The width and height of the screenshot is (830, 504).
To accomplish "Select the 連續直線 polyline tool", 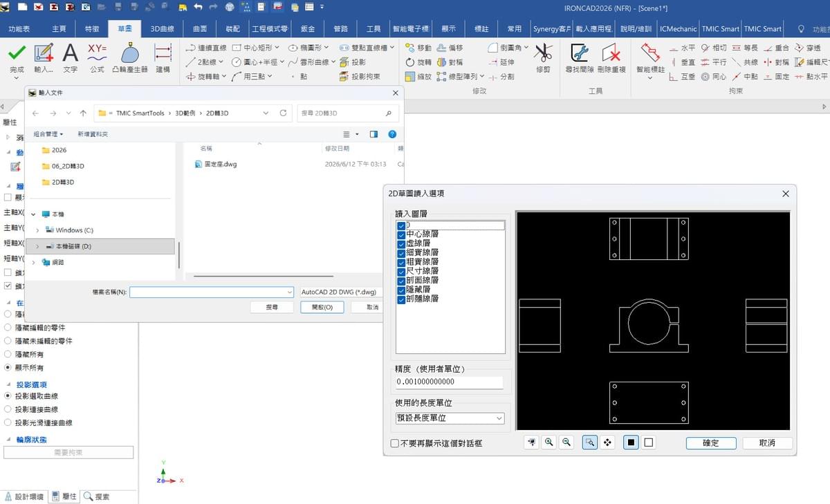I will (x=206, y=48).
